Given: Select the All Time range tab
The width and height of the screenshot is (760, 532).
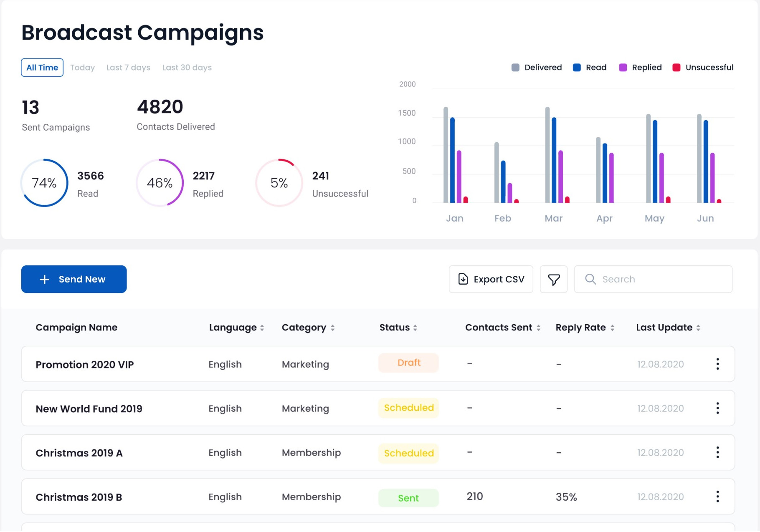Looking at the screenshot, I should (42, 68).
